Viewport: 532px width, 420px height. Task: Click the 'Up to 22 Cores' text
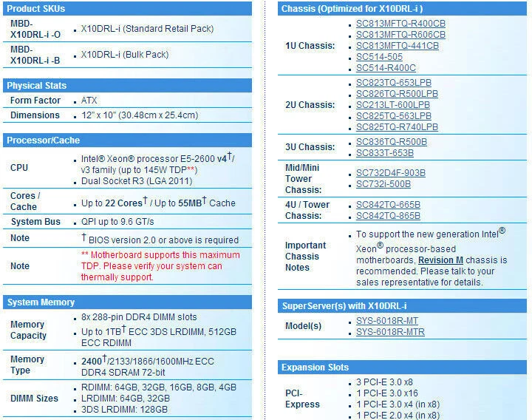pos(114,203)
